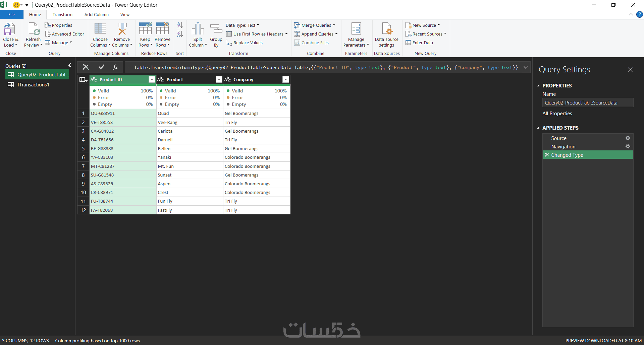
Task: Confirm the formula bar entry
Action: [101, 67]
